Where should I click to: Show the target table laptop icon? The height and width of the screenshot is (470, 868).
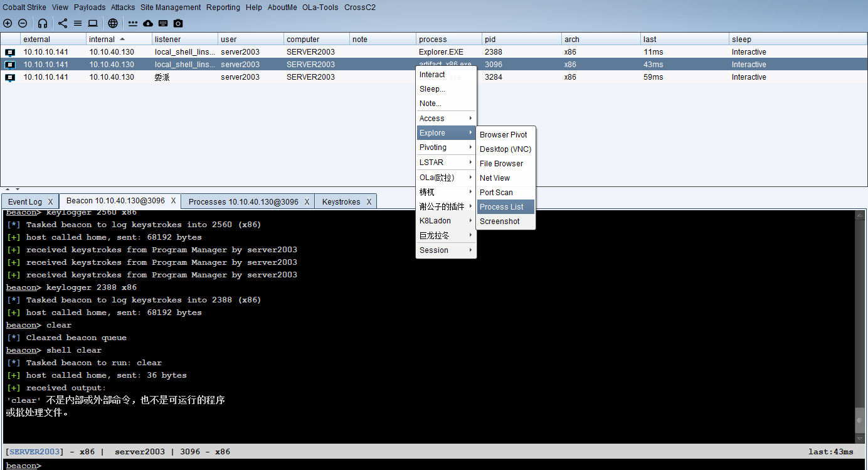[x=93, y=23]
